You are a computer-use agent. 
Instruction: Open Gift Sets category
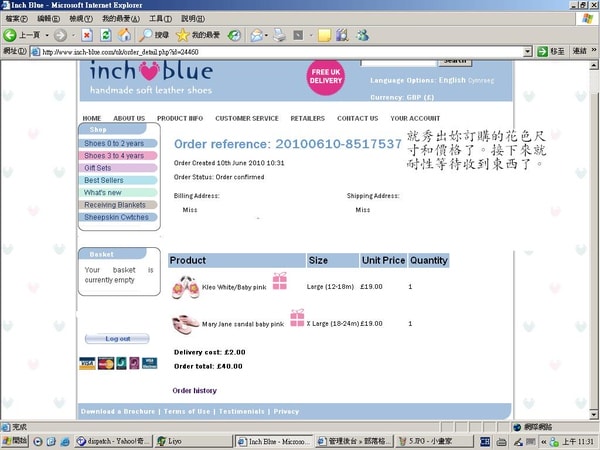pyautogui.click(x=118, y=168)
